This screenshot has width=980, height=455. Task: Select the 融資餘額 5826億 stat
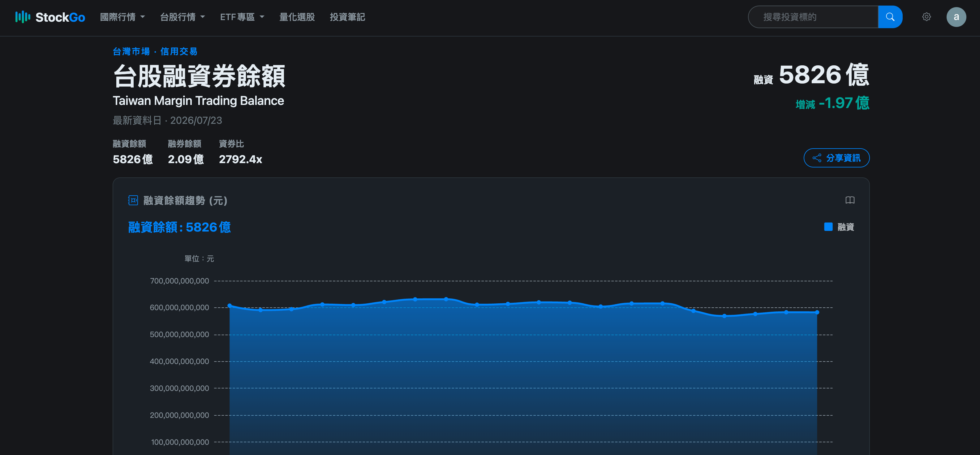(133, 152)
